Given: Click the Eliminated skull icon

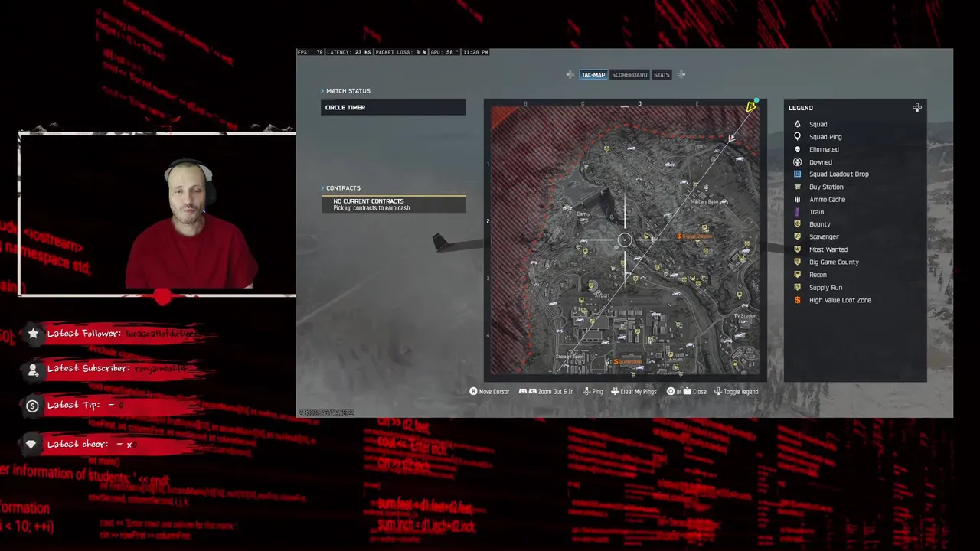Looking at the screenshot, I should click(797, 149).
